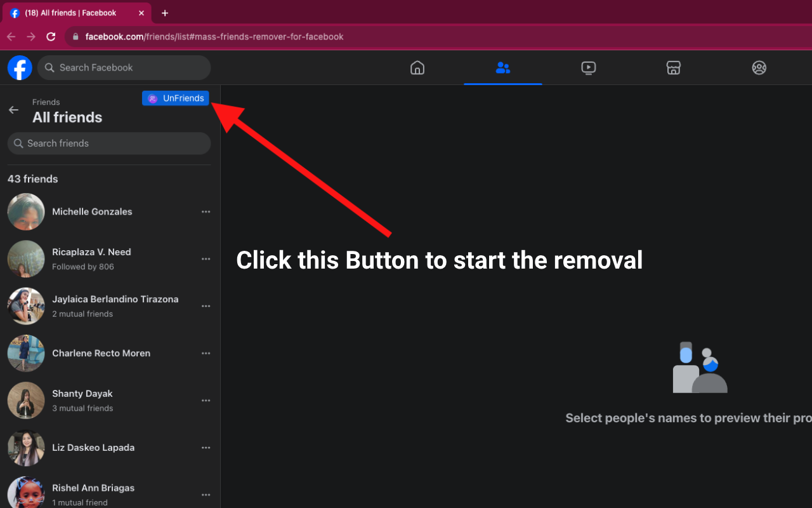Open Facebook Watch video icon

coord(588,68)
